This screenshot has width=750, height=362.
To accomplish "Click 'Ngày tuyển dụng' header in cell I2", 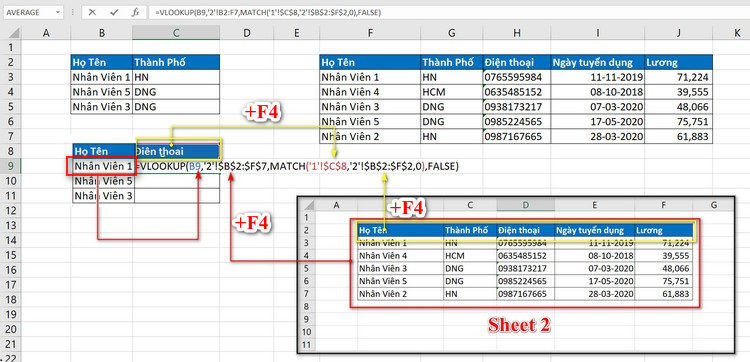I will (x=597, y=62).
